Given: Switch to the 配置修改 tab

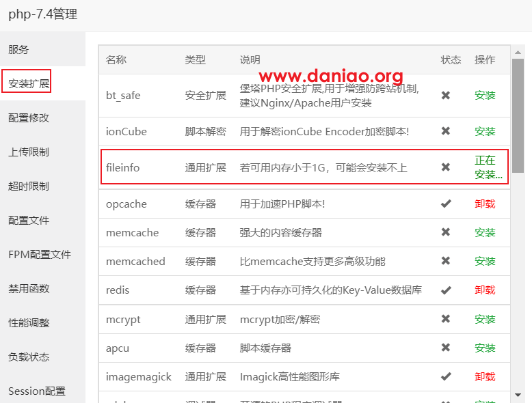Looking at the screenshot, I should (29, 117).
